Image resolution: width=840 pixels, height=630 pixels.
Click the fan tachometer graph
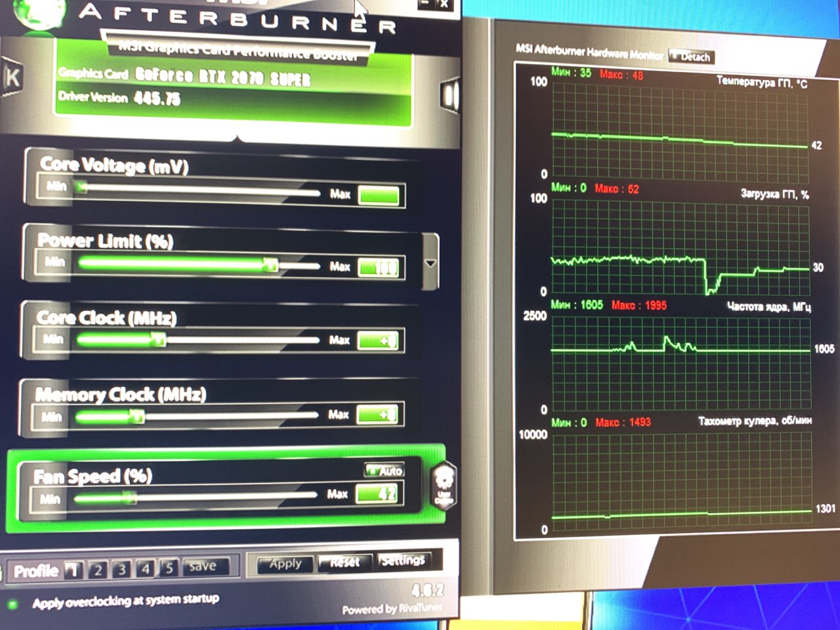click(681, 480)
